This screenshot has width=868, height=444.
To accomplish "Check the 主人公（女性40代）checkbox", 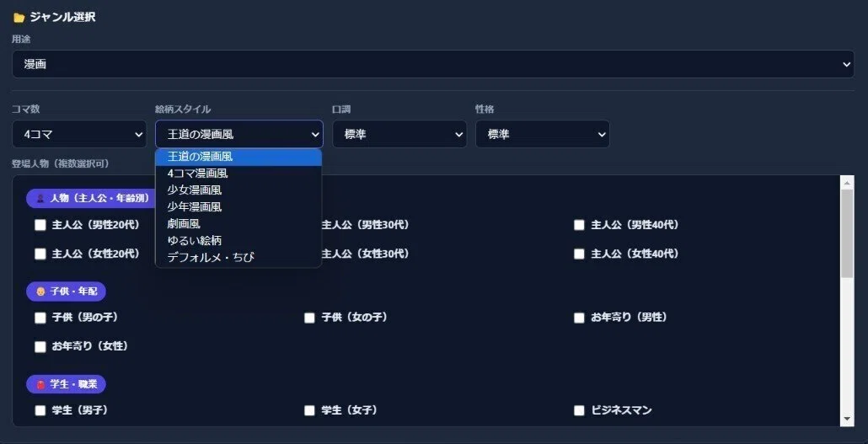I will coord(579,254).
